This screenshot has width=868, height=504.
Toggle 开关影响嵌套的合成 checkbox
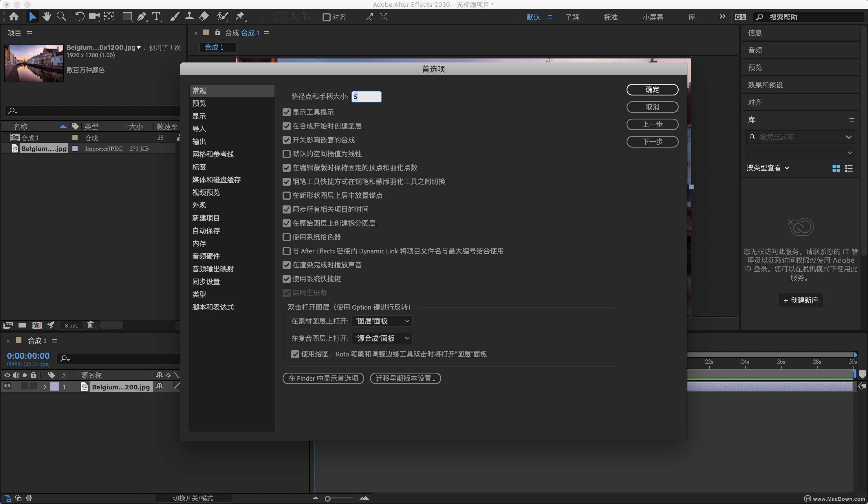pos(286,140)
